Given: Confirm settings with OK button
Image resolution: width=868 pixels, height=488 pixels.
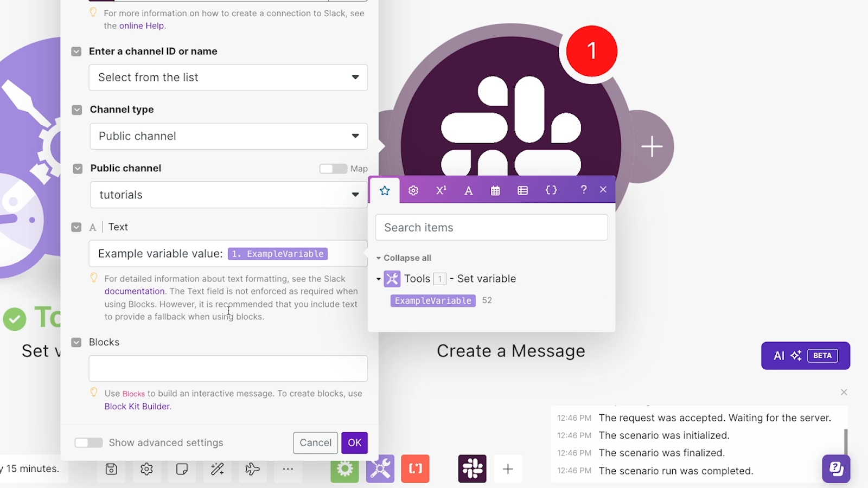Looking at the screenshot, I should [355, 443].
